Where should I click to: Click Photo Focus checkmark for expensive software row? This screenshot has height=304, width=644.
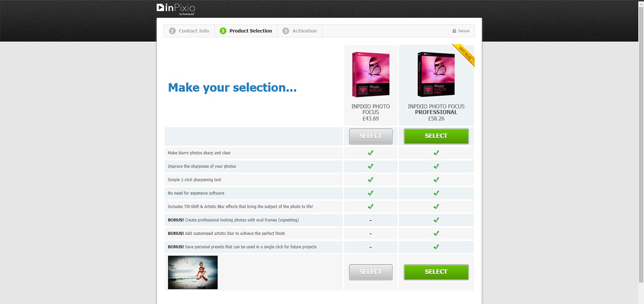370,193
